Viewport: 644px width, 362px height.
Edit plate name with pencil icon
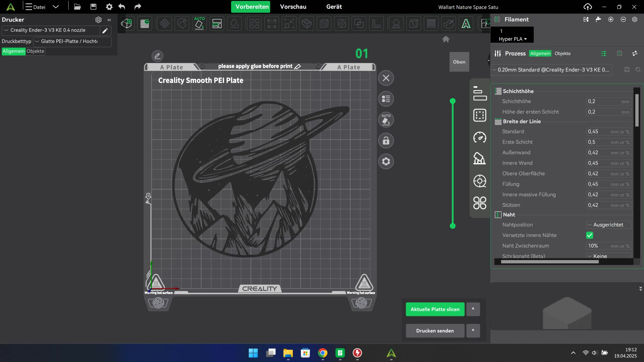coord(157,56)
